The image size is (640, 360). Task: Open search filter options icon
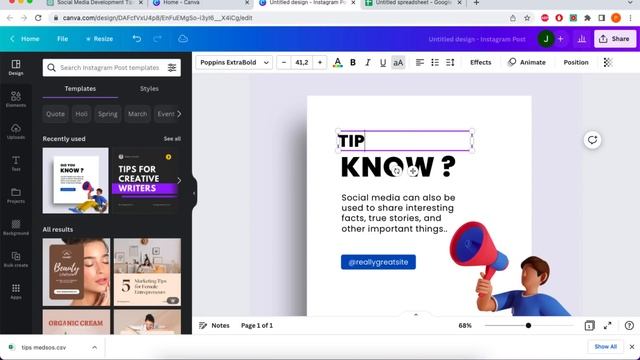(172, 68)
